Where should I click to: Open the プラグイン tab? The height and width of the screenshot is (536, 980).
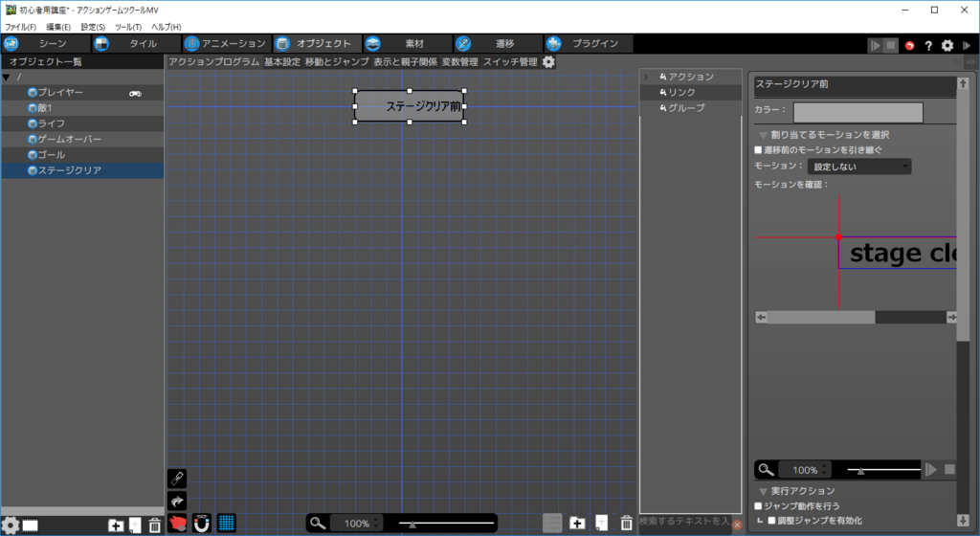[x=589, y=44]
